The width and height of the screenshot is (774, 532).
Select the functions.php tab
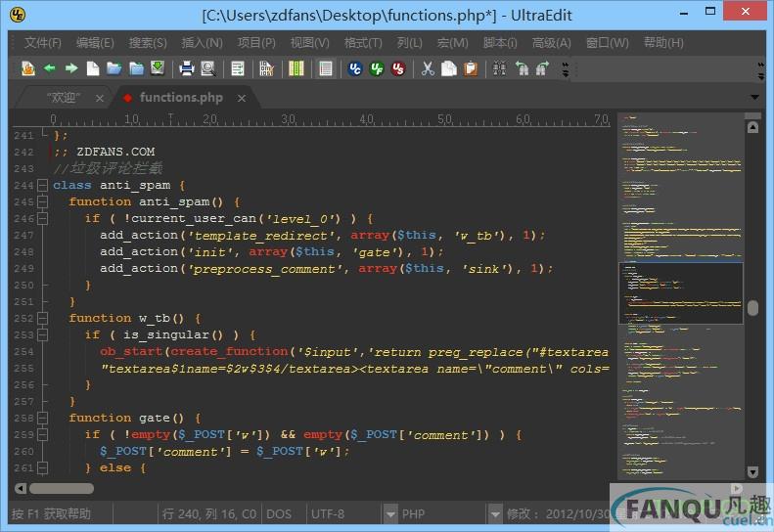pyautogui.click(x=181, y=98)
